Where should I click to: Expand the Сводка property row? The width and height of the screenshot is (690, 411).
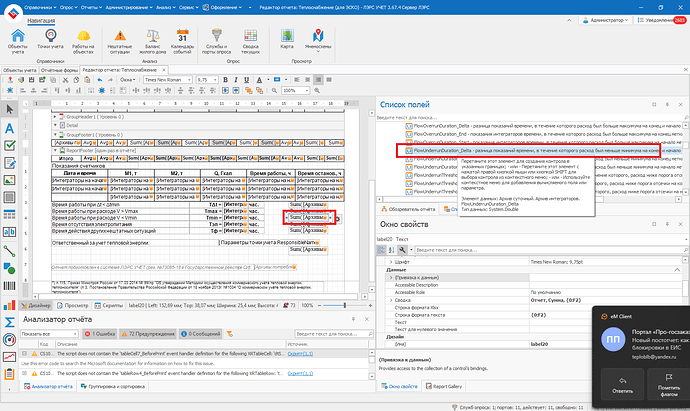[391, 300]
